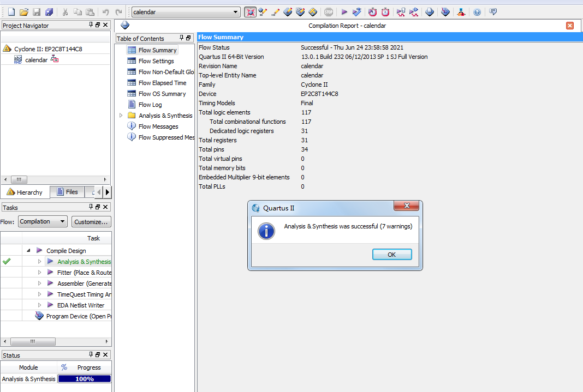Click the speech bubble toolbar icon

[x=493, y=12]
